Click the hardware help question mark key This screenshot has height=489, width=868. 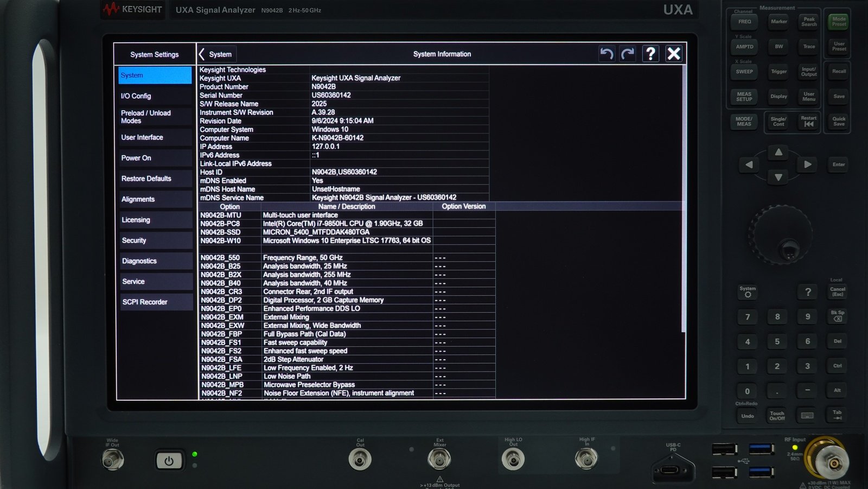coord(808,292)
